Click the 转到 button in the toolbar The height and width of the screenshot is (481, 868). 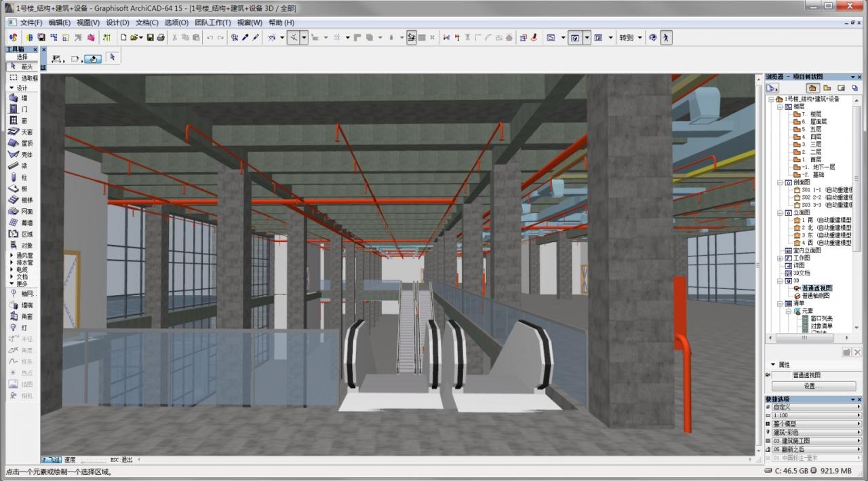coord(625,38)
